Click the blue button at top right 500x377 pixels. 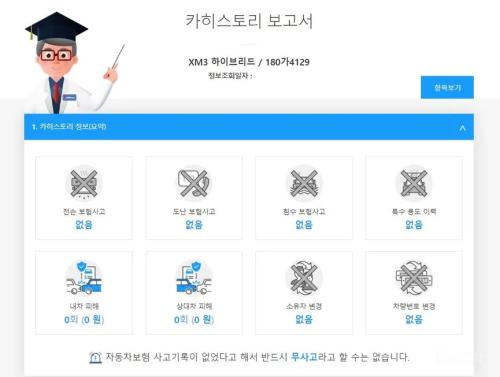tap(447, 87)
